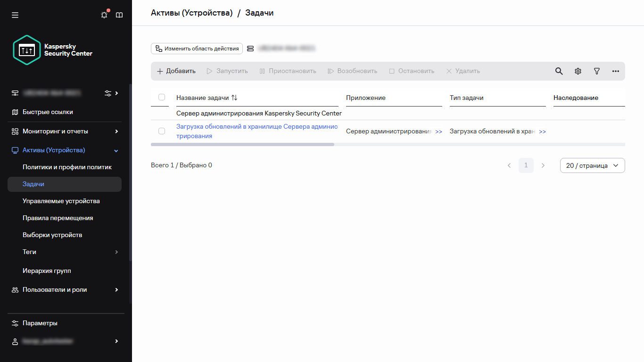This screenshot has height=362, width=644.
Task: Click the Запустить toolbar button
Action: pos(227,71)
